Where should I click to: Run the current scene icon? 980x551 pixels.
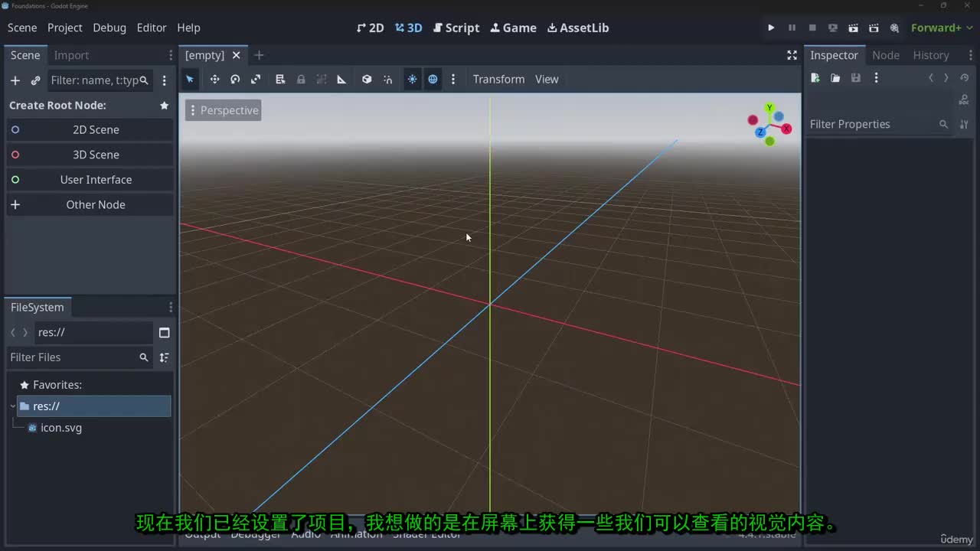[x=853, y=28]
